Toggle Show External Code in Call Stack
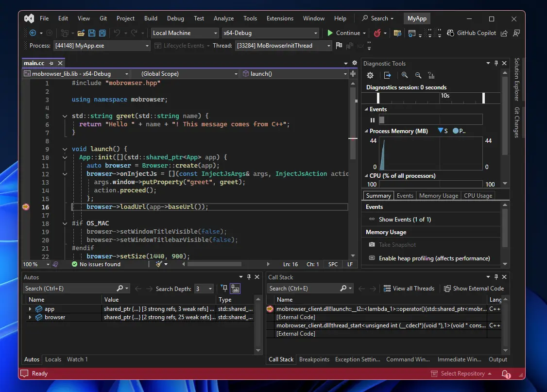 (474, 288)
